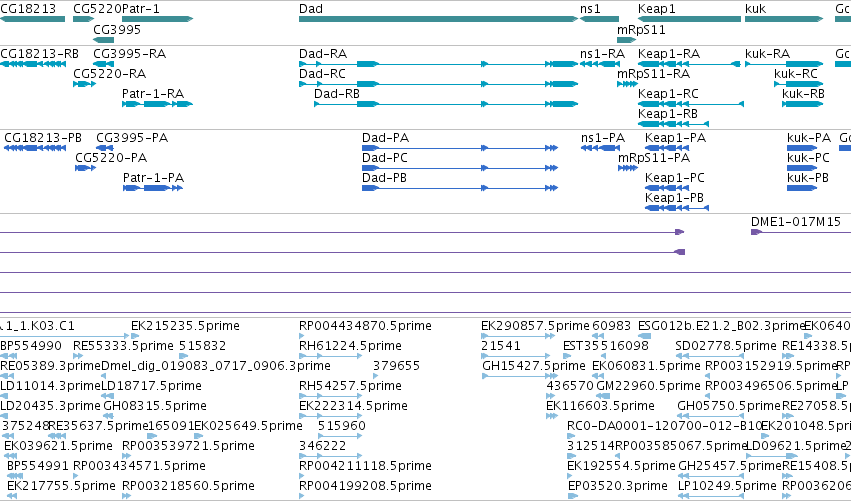The width and height of the screenshot is (851, 501).
Task: Select EST label LP10249.5prime
Action: pyautogui.click(x=728, y=486)
